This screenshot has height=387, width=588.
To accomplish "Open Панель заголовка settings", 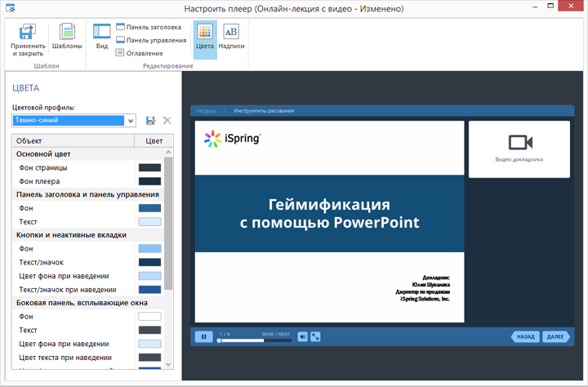I will tap(149, 27).
